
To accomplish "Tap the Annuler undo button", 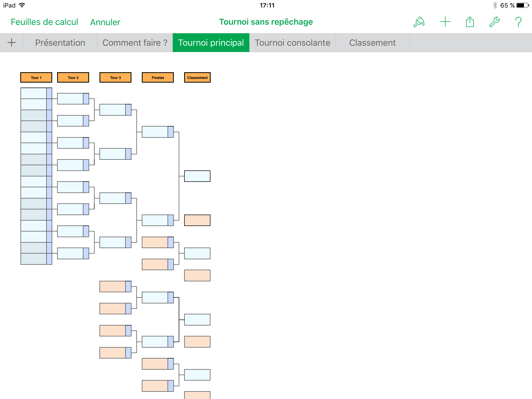I will click(x=105, y=22).
